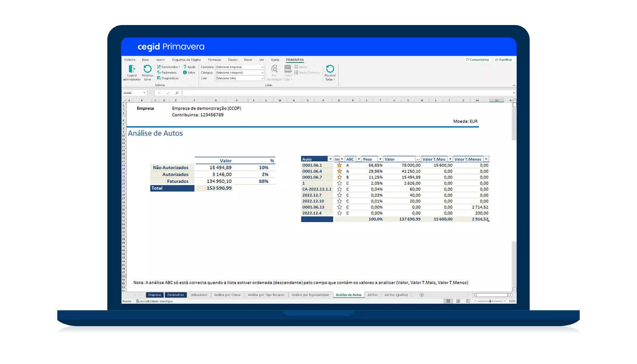Viewport: 637px width, 364px height.
Task: Click the Tabela ribbon button
Action: [x=301, y=67]
